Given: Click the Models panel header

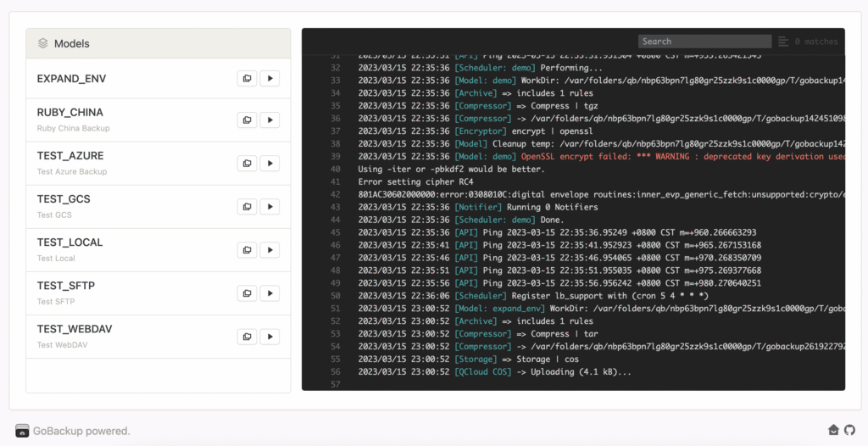Looking at the screenshot, I should [158, 43].
